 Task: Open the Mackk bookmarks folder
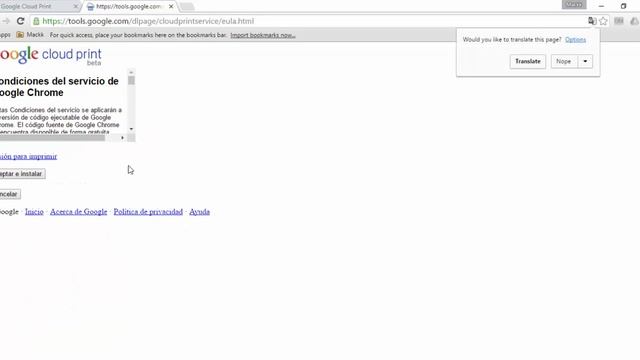[x=30, y=35]
